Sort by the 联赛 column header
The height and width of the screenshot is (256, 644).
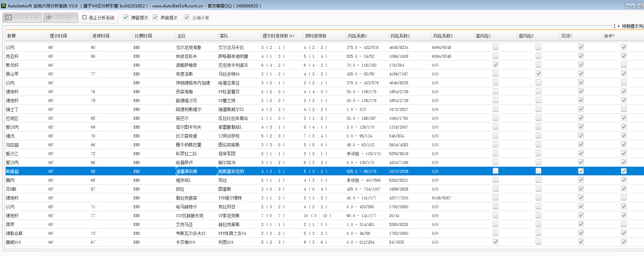tap(12, 36)
